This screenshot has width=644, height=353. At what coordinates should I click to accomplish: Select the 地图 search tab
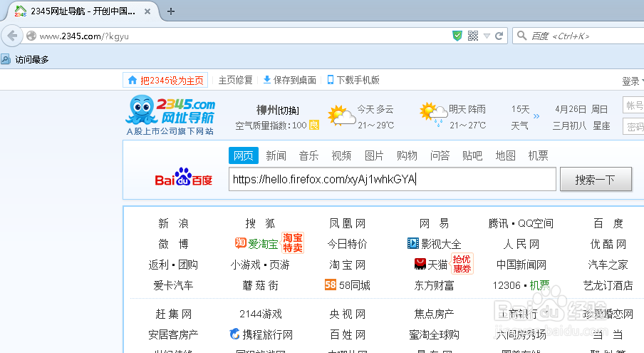tap(505, 155)
